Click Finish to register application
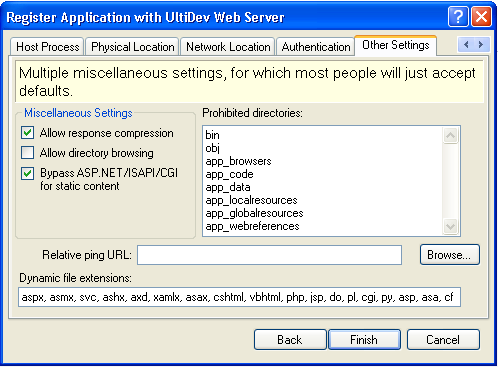The image size is (498, 367). (x=364, y=340)
